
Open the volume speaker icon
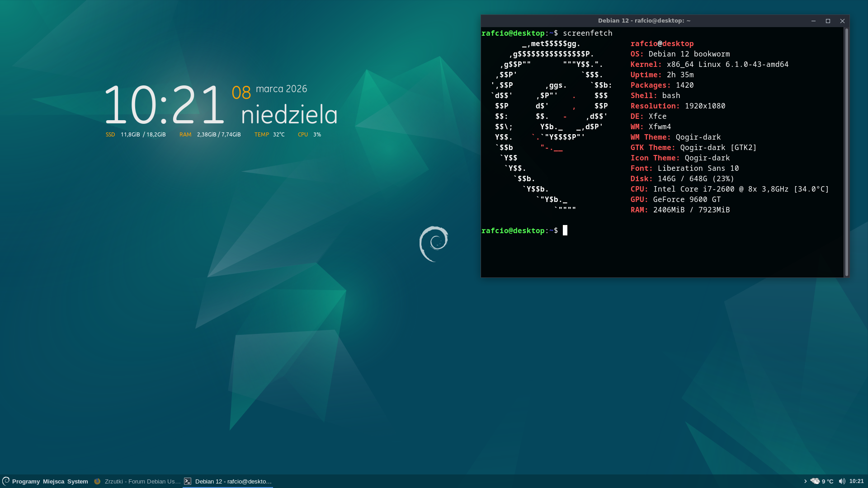[x=842, y=481]
